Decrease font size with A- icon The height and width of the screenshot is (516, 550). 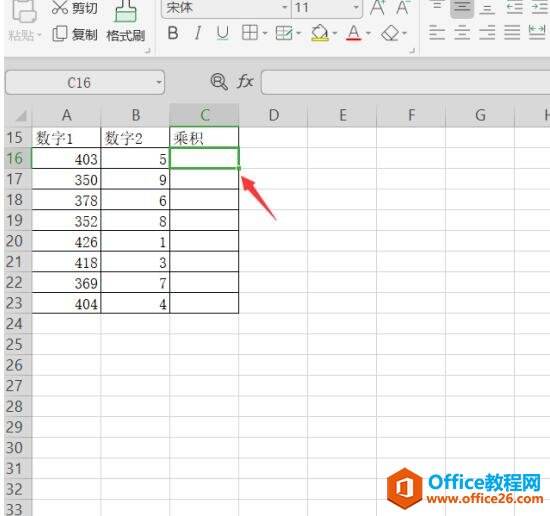pos(402,8)
